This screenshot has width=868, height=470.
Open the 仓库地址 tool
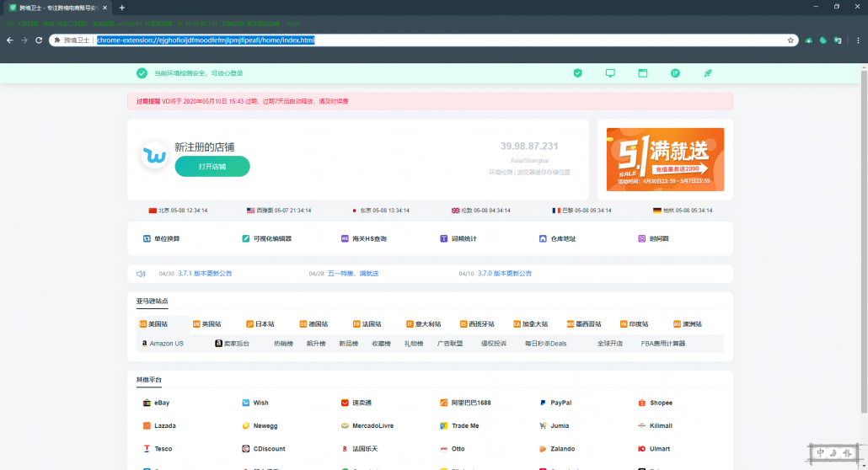pos(557,238)
